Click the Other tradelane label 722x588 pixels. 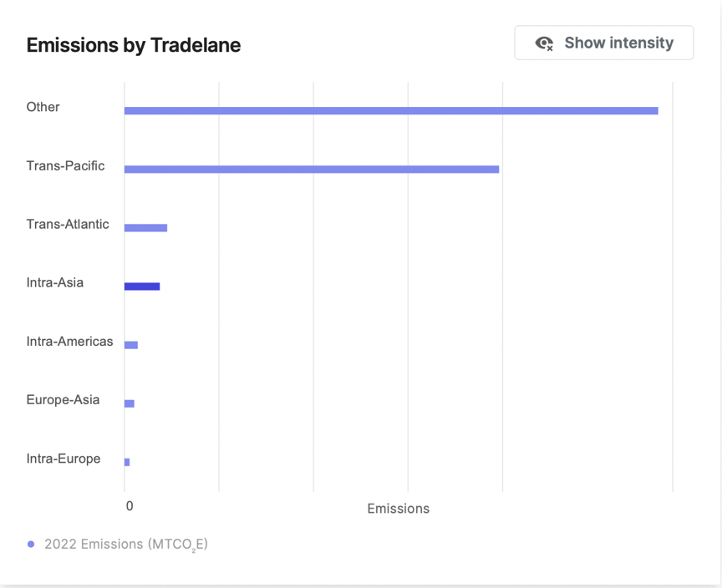tap(43, 107)
